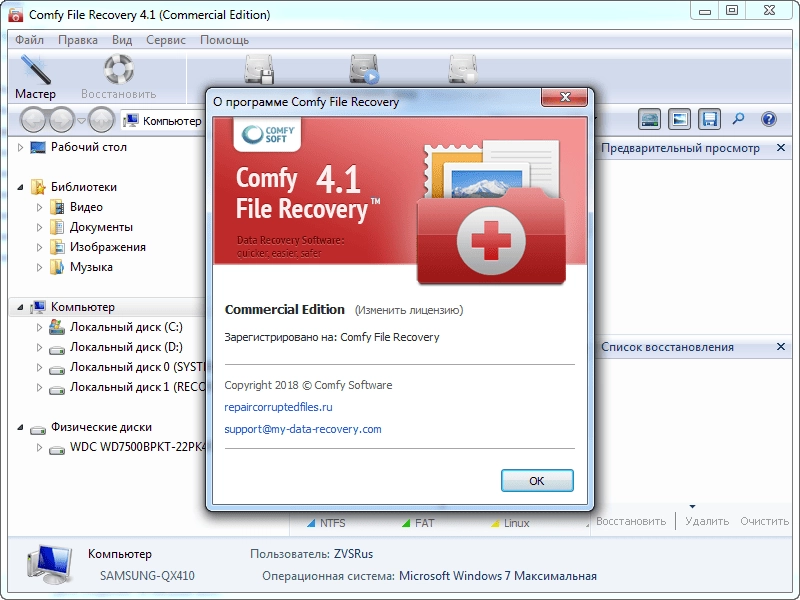Click OK in the about dialog
The width and height of the screenshot is (800, 600).
coord(537,481)
